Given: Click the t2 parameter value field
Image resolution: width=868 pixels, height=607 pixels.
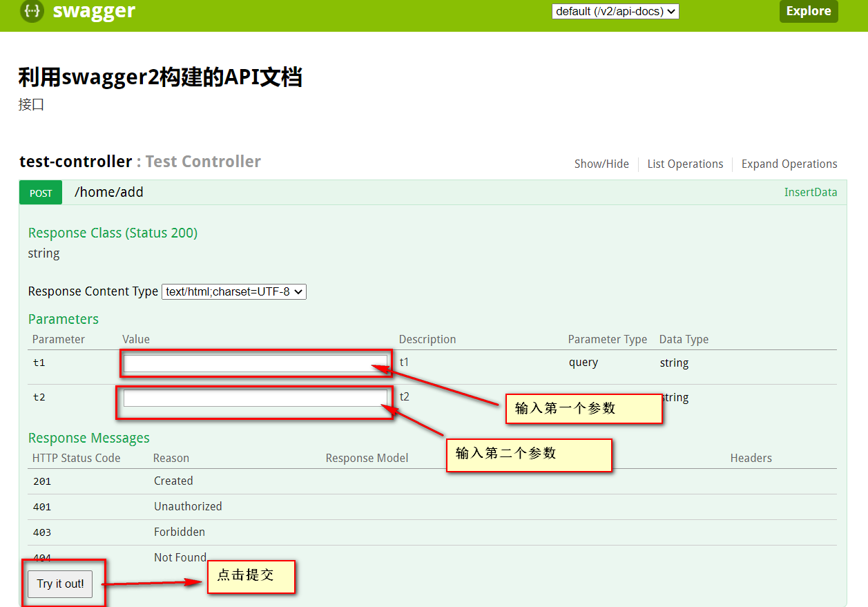Looking at the screenshot, I should click(254, 397).
